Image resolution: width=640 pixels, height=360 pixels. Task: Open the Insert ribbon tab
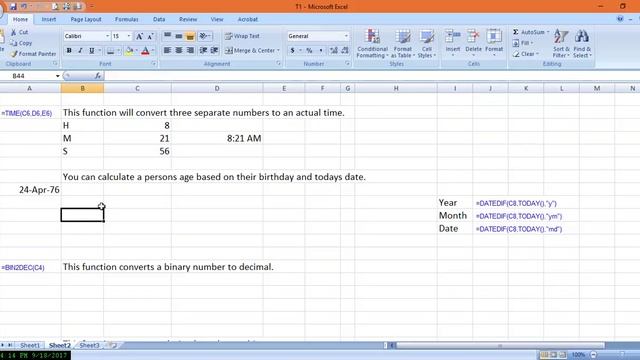coord(49,19)
